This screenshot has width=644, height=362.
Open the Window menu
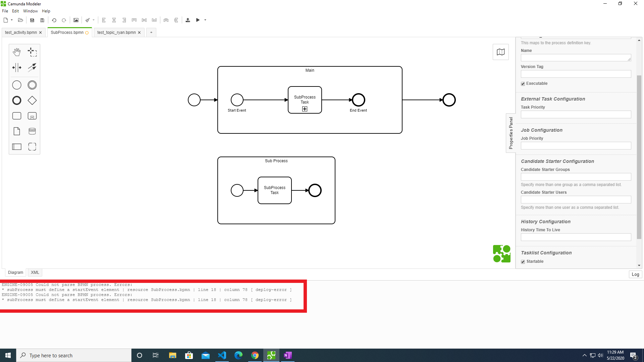point(31,11)
